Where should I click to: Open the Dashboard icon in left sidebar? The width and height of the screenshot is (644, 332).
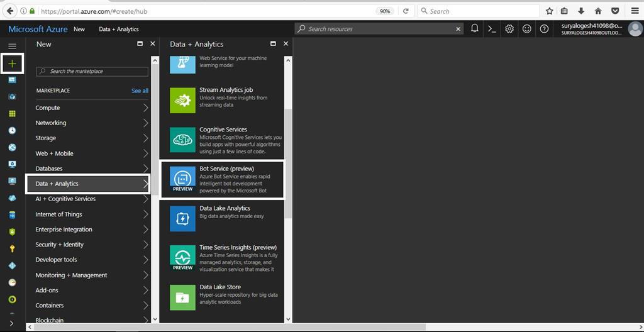pyautogui.click(x=12, y=80)
